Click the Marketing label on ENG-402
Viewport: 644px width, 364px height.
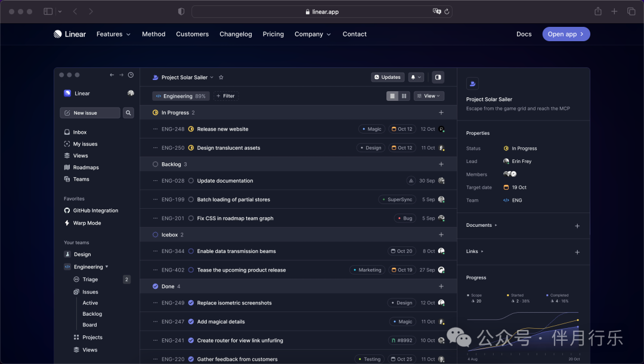367,270
